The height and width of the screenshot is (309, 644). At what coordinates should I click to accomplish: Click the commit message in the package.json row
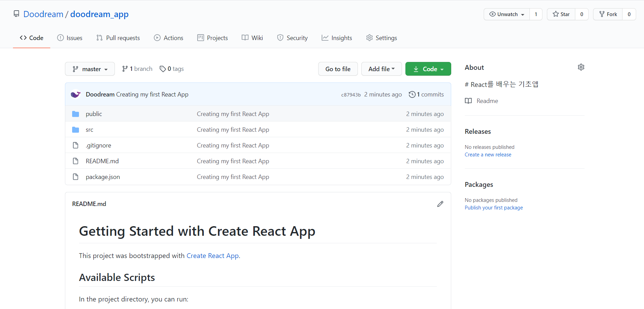coord(233,177)
